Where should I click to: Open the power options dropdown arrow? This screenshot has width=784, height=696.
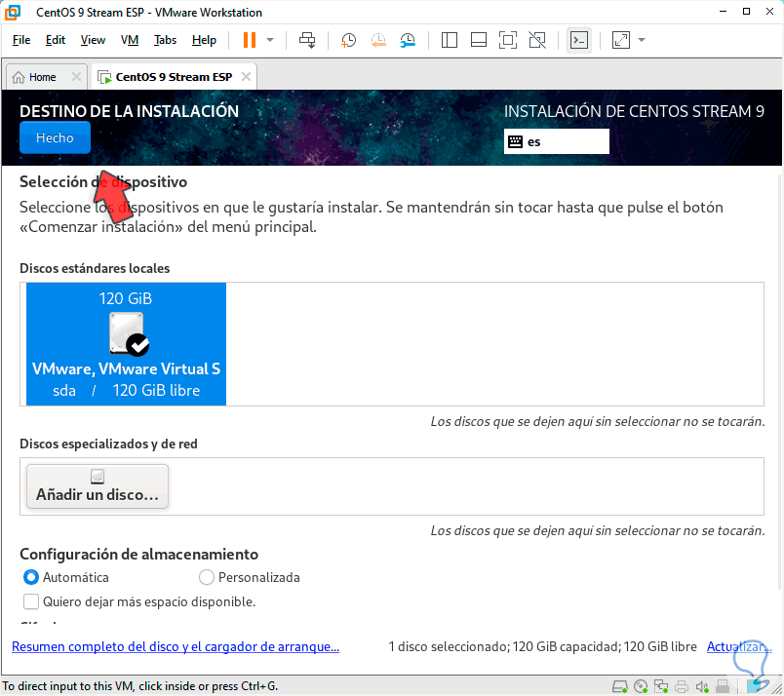coord(270,40)
